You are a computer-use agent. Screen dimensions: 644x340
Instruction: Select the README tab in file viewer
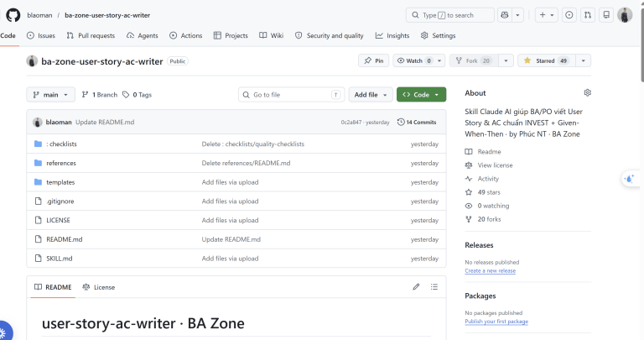click(x=53, y=287)
